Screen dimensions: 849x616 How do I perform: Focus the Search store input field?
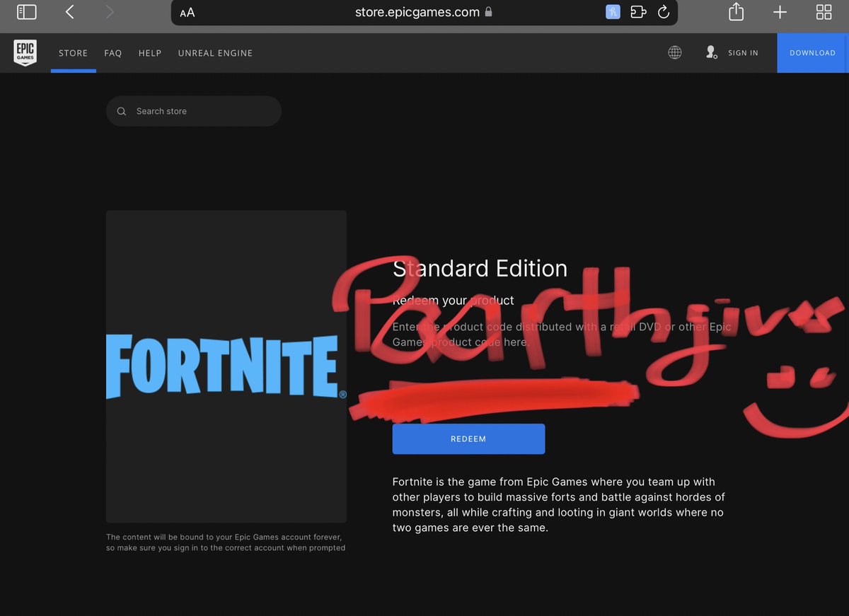pyautogui.click(x=194, y=111)
